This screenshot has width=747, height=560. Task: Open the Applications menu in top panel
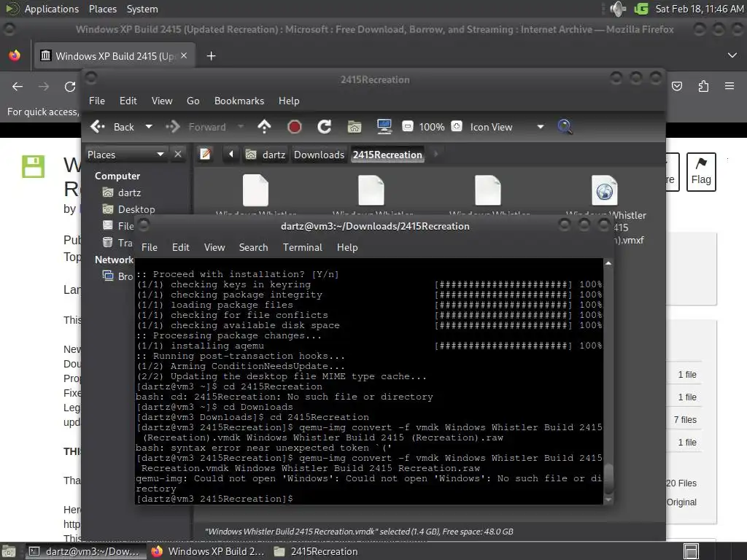click(x=52, y=9)
